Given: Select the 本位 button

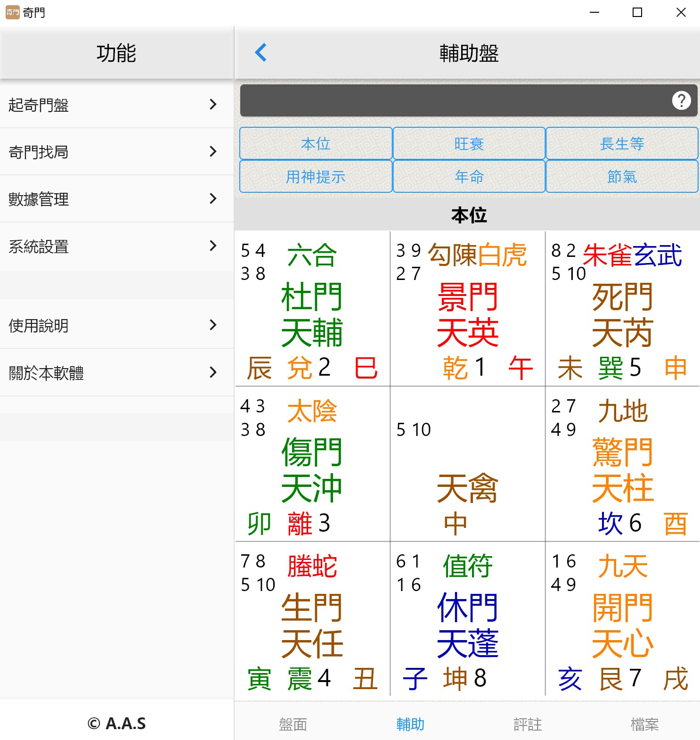Looking at the screenshot, I should [316, 143].
